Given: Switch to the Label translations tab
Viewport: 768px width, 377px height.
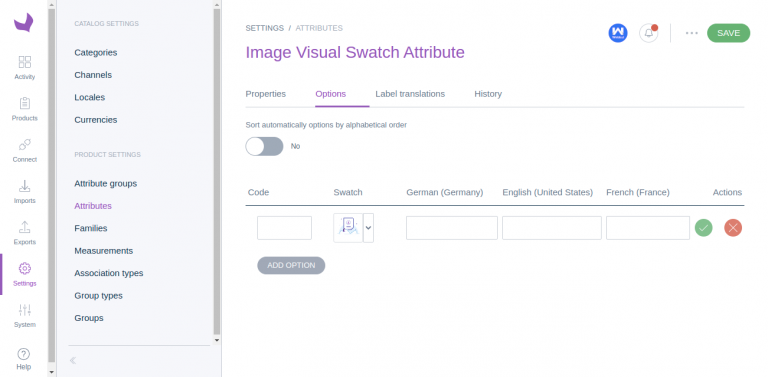Looking at the screenshot, I should point(410,94).
